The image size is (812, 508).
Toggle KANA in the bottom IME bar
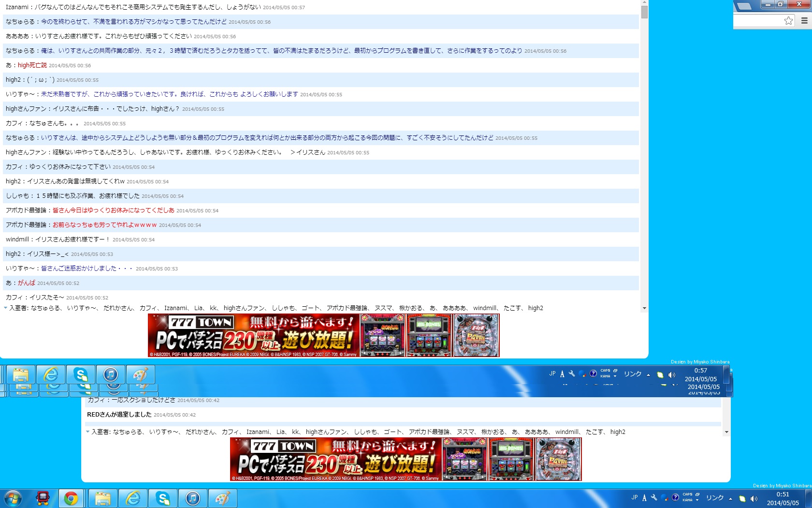pos(687,500)
